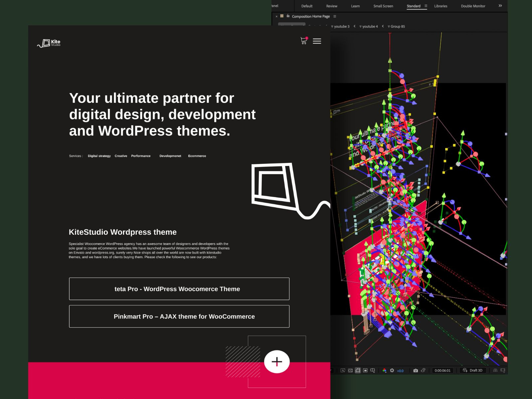Image resolution: width=532 pixels, height=399 pixels.
Task: Close the Composition Home Page panel
Action: [276, 16]
